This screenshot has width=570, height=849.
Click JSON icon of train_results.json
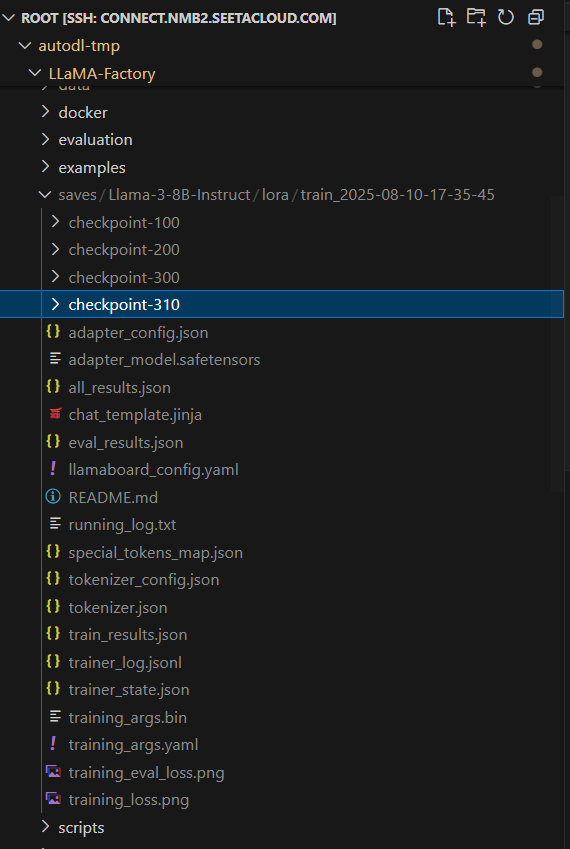[53, 635]
